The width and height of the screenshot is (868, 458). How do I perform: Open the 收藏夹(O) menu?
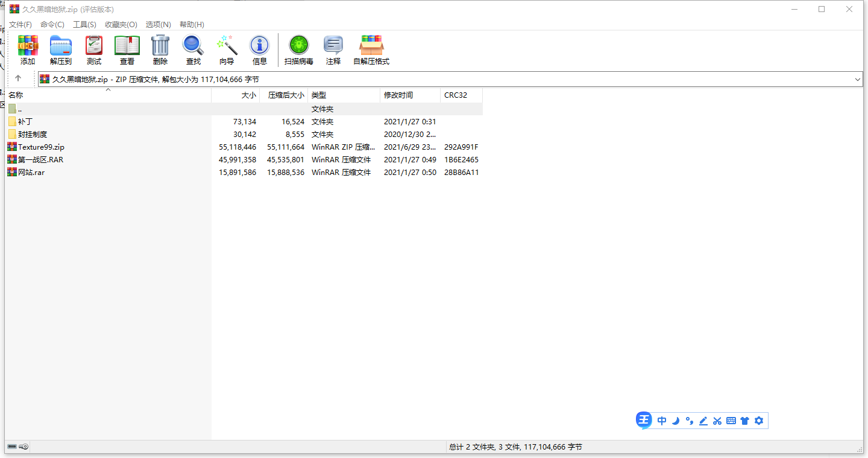(121, 25)
